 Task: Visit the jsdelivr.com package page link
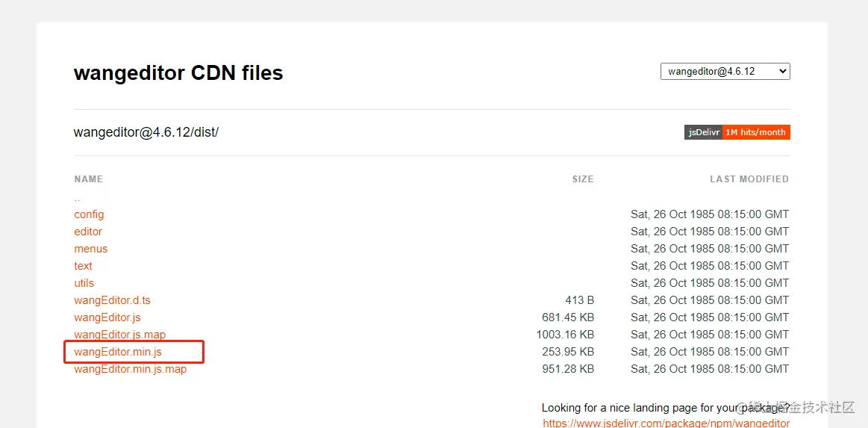tap(666, 423)
